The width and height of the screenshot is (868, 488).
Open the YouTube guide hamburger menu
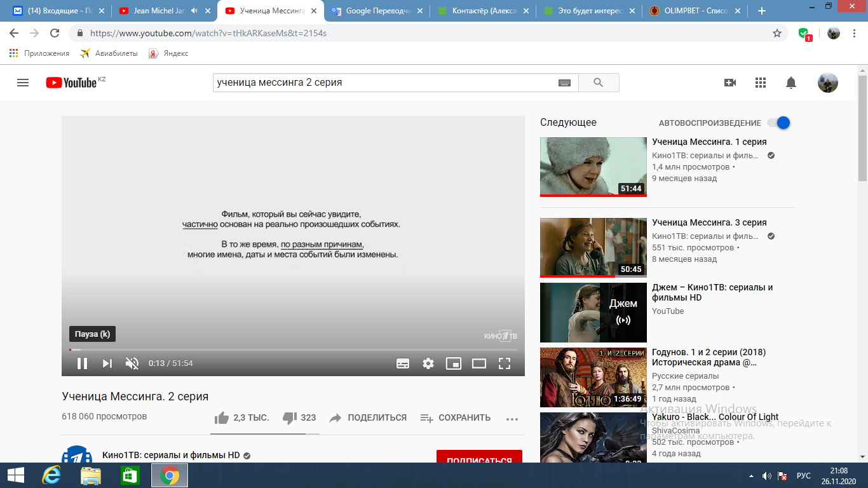coord(23,83)
